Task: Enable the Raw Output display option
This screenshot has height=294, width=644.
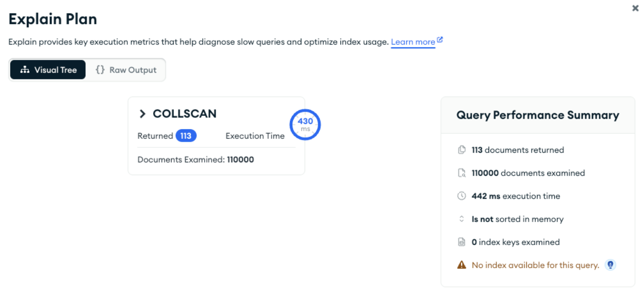Action: (127, 70)
